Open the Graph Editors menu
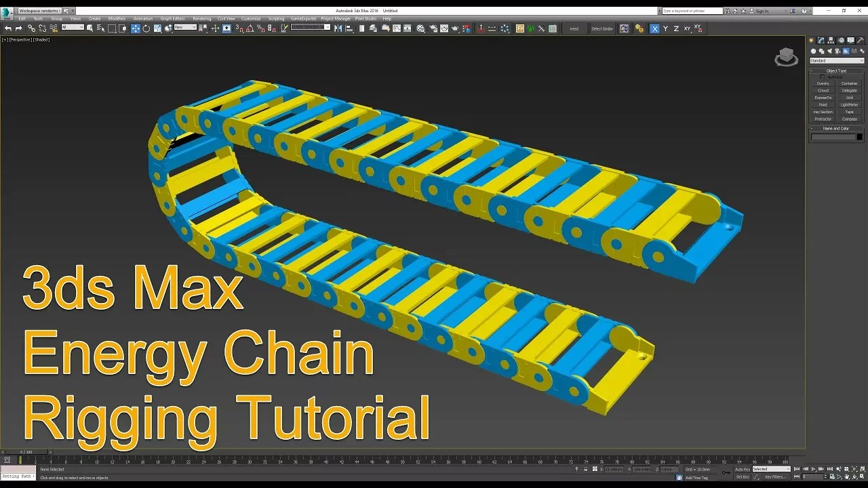 coord(172,18)
